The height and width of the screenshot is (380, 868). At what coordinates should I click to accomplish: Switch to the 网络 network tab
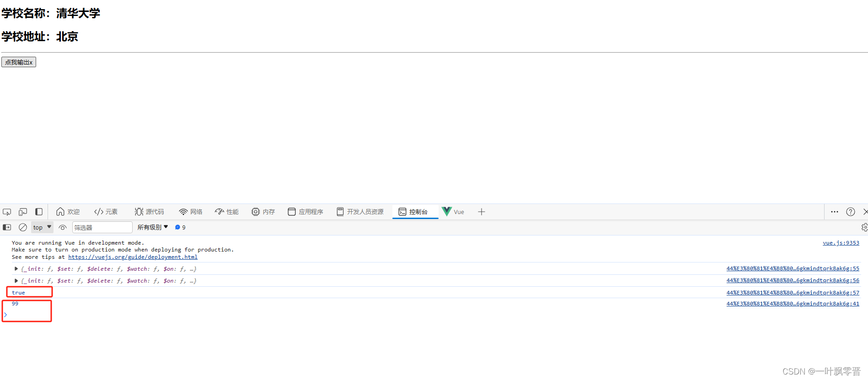[190, 212]
